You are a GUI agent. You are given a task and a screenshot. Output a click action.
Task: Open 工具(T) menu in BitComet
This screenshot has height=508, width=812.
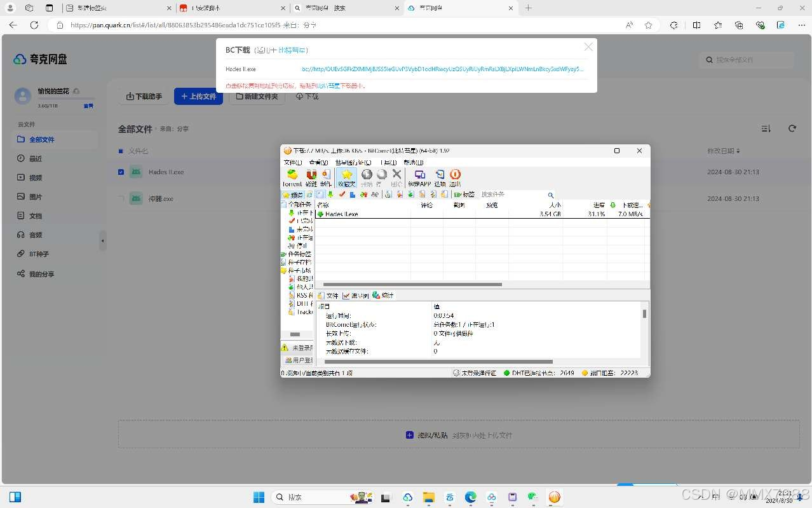tap(388, 162)
